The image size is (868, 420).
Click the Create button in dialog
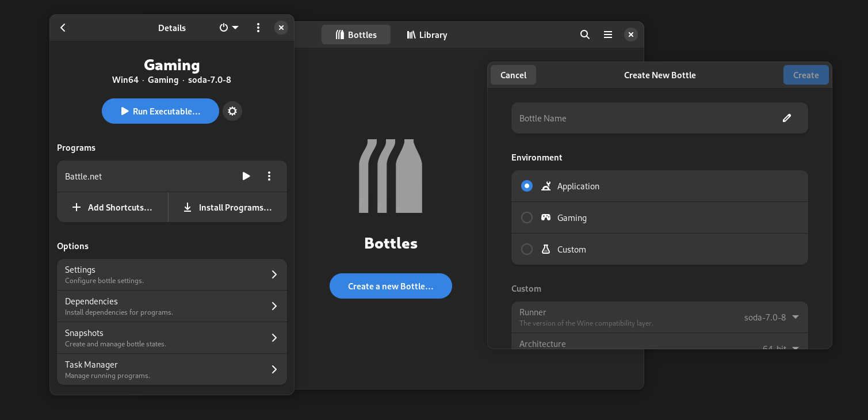806,75
